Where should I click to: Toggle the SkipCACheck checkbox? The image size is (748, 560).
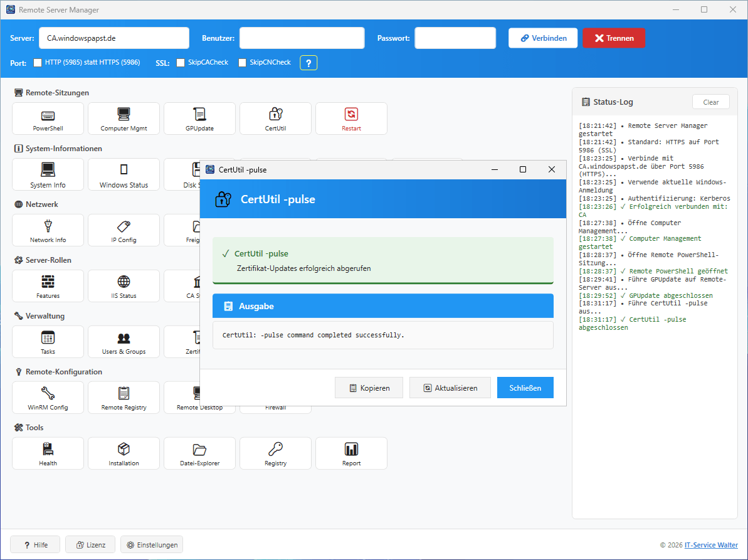181,63
